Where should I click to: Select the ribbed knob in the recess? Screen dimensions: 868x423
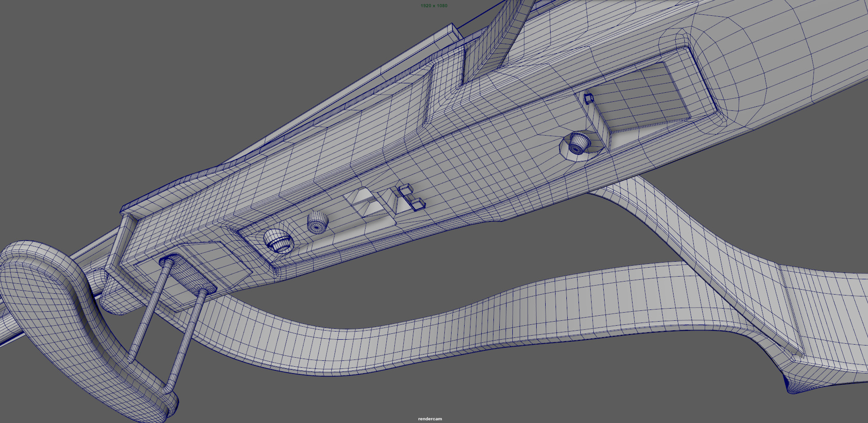[317, 222]
